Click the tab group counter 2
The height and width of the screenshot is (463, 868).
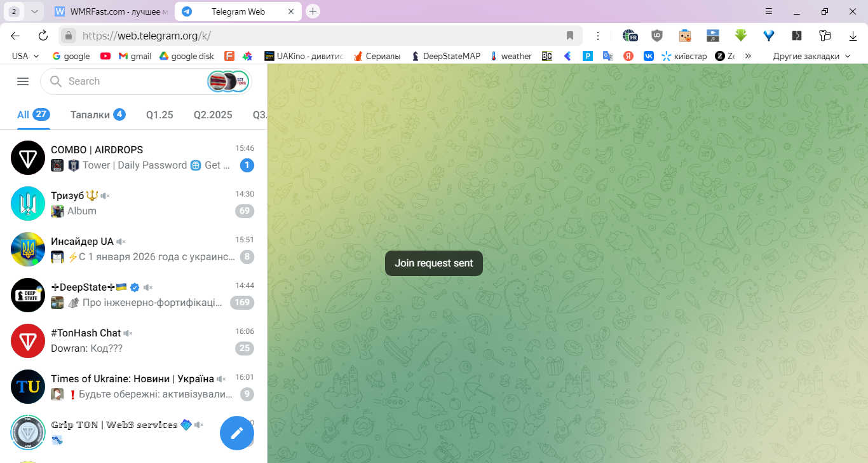(14, 11)
